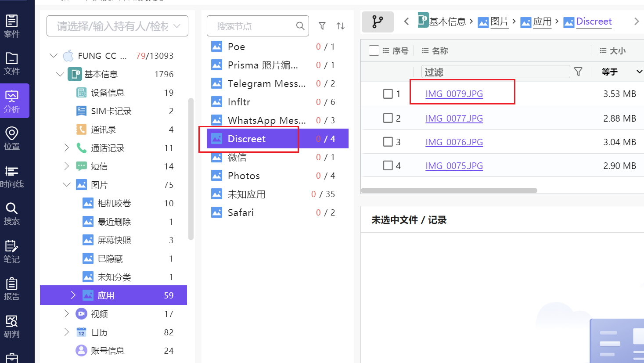
Task: Click the 搜索 (Search) sidebar icon
Action: 12,213
